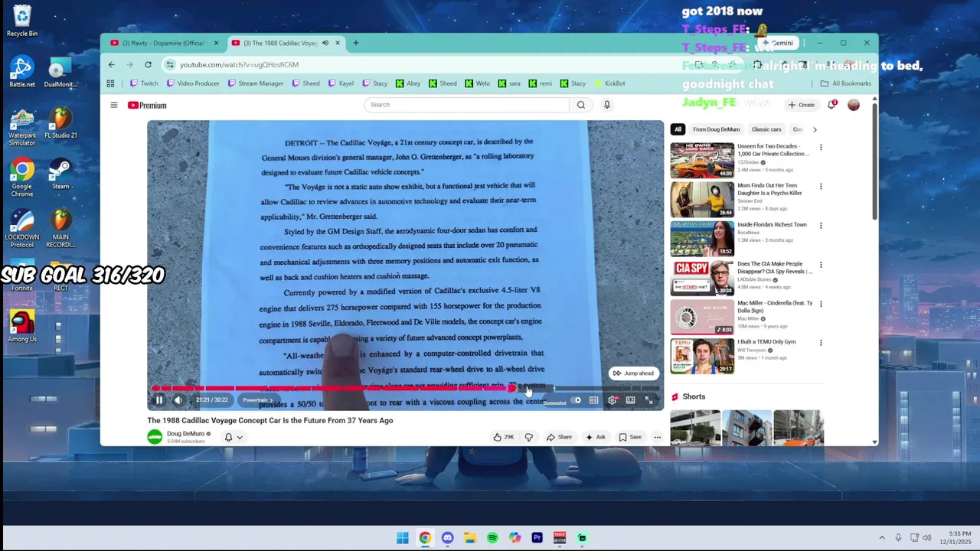
Task: Open options for Florida's Richest Town video
Action: coord(821,226)
